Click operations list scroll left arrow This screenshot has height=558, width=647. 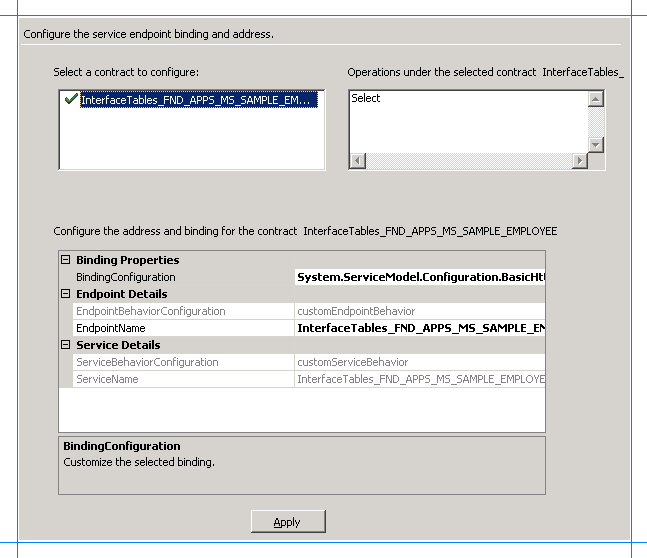pyautogui.click(x=358, y=161)
